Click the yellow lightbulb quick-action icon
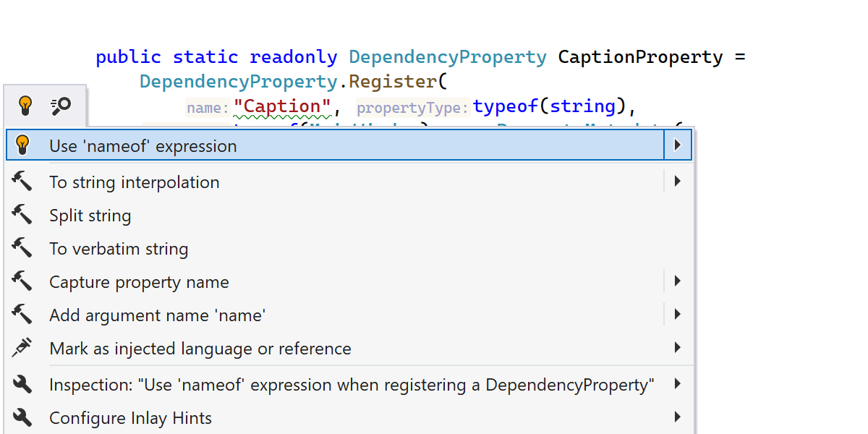Screen dimensions: 868x434 25,106
